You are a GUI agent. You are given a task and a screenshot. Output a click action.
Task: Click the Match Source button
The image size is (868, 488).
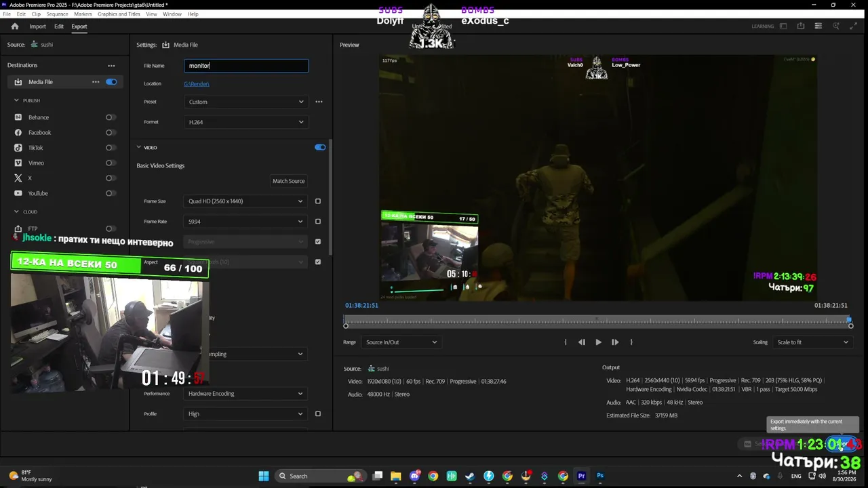(289, 181)
